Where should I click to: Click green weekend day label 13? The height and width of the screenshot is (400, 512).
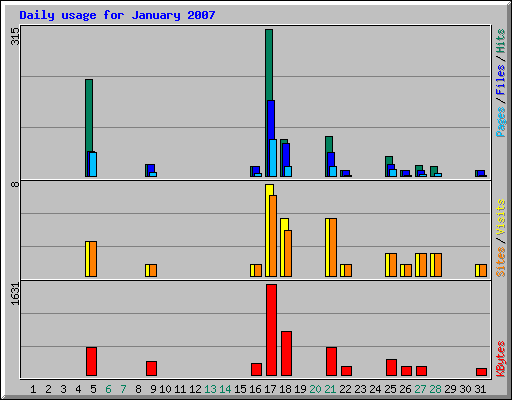point(210,389)
